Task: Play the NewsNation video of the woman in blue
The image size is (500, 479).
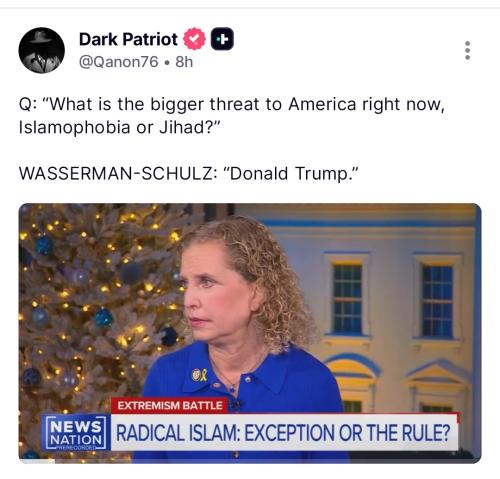Action: (250, 333)
